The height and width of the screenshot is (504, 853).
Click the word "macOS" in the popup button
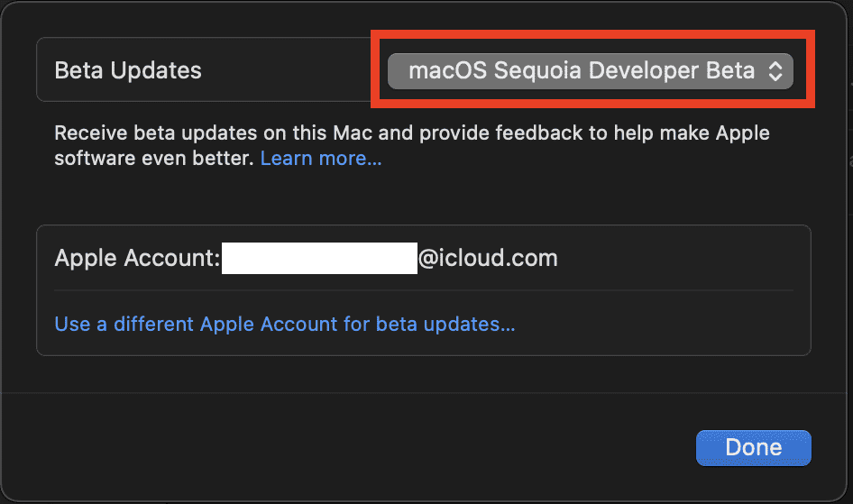[447, 71]
